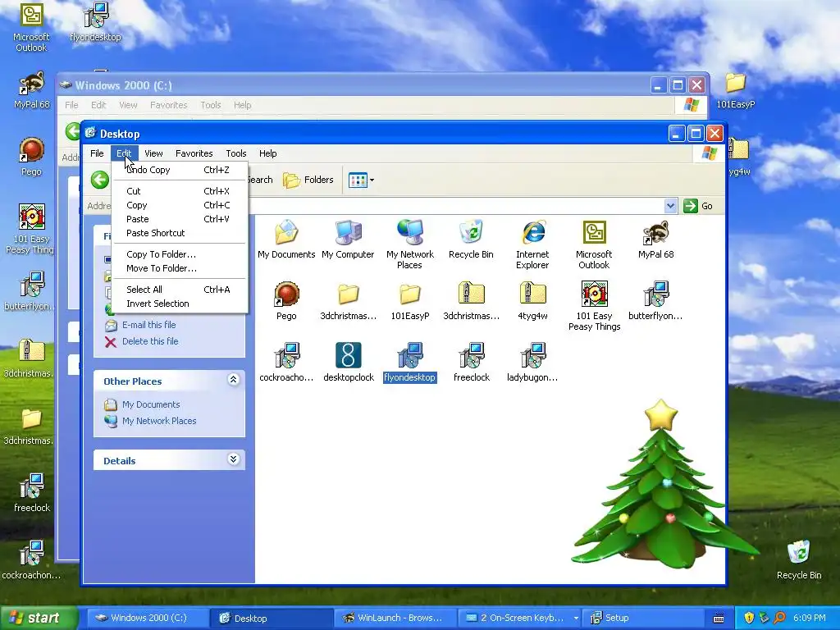The image size is (840, 630).
Task: Choose Cut from Edit menu
Action: [180, 191]
